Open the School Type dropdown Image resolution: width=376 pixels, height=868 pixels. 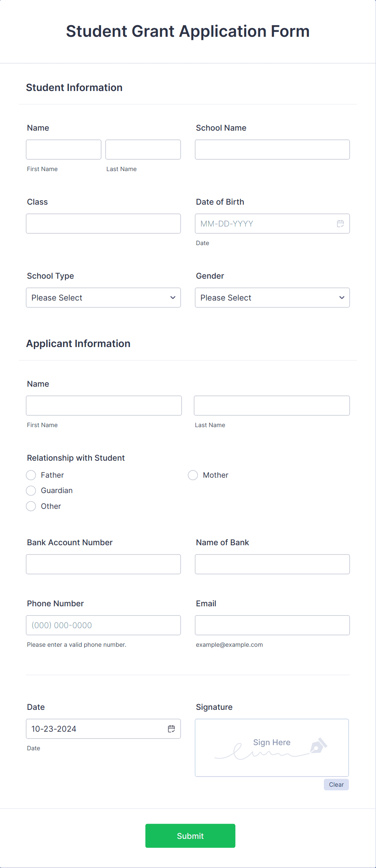103,297
